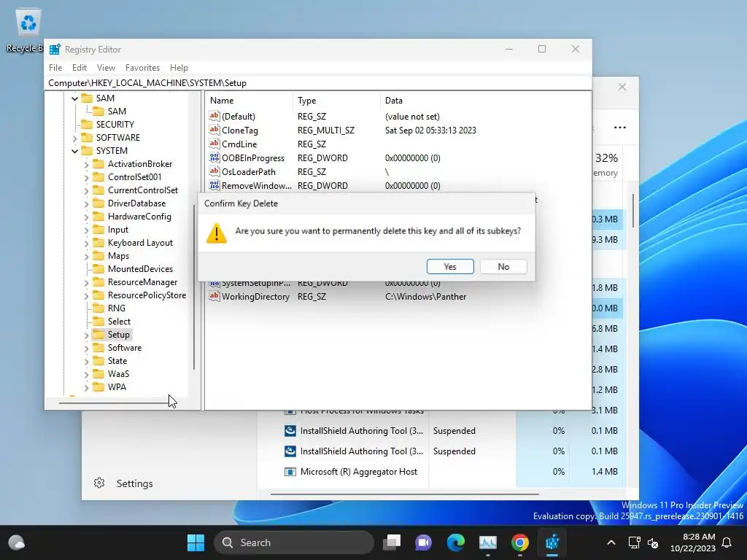Select the SECURITY folder icon
Viewport: 747px width, 560px height.
click(x=87, y=124)
